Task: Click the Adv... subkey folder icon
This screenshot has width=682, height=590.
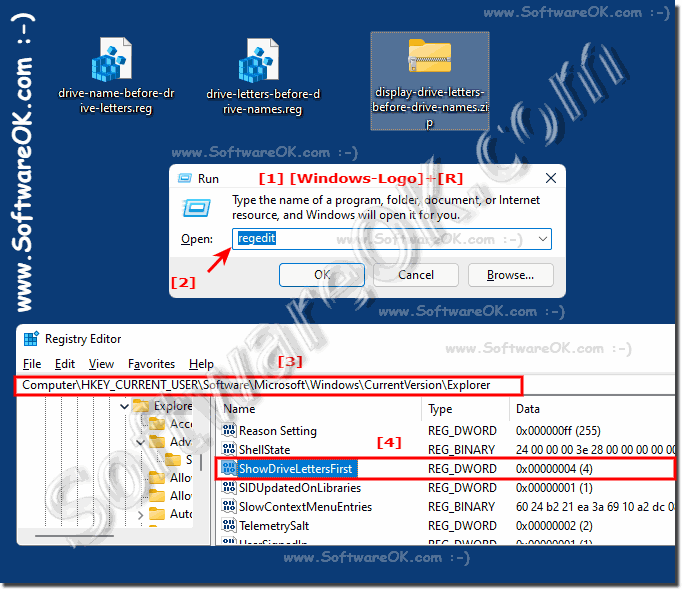Action: coord(157,442)
